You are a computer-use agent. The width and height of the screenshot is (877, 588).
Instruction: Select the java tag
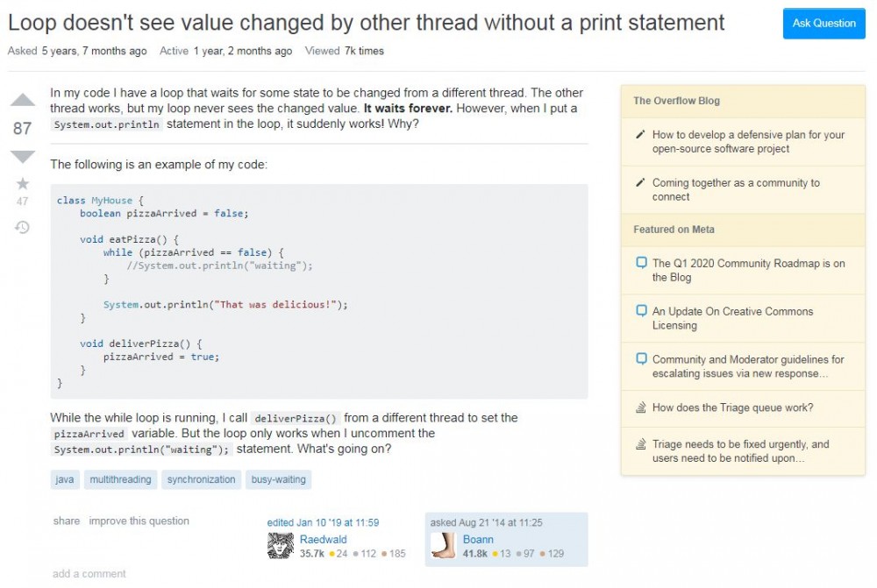click(x=65, y=479)
